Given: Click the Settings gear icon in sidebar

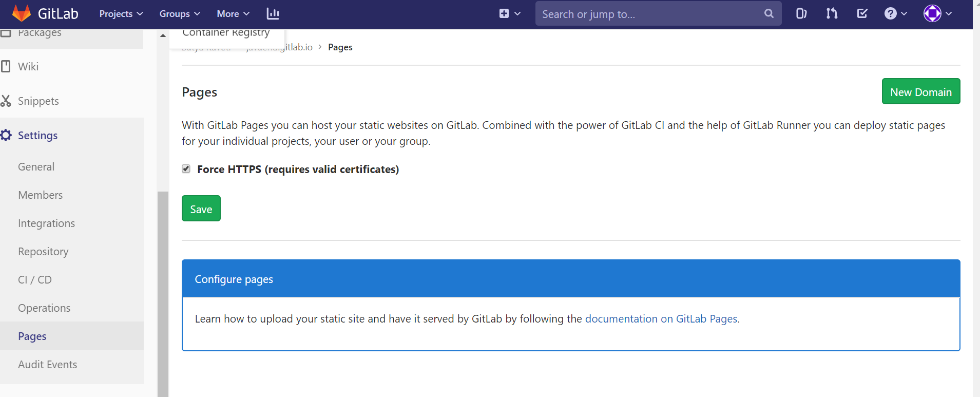Looking at the screenshot, I should [x=6, y=136].
